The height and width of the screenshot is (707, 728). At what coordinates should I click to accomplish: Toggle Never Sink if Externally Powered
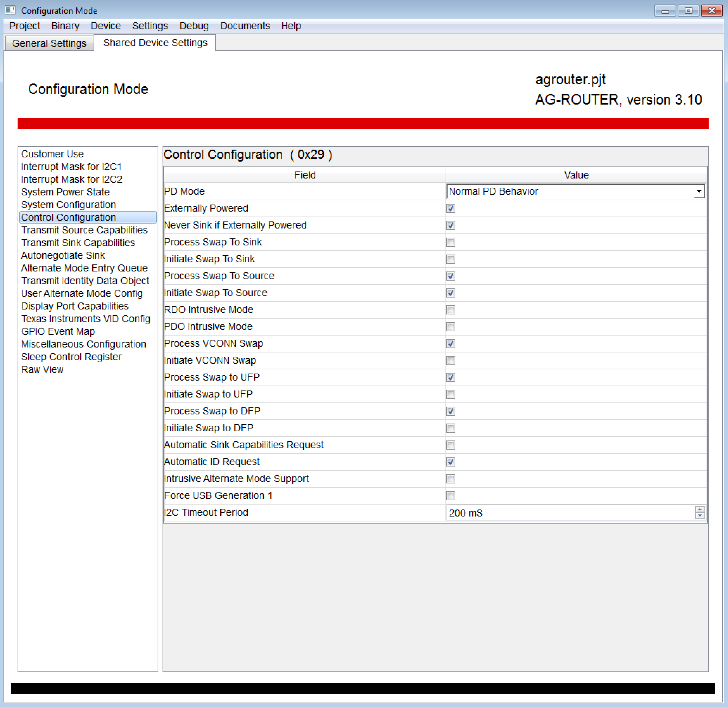coord(451,225)
